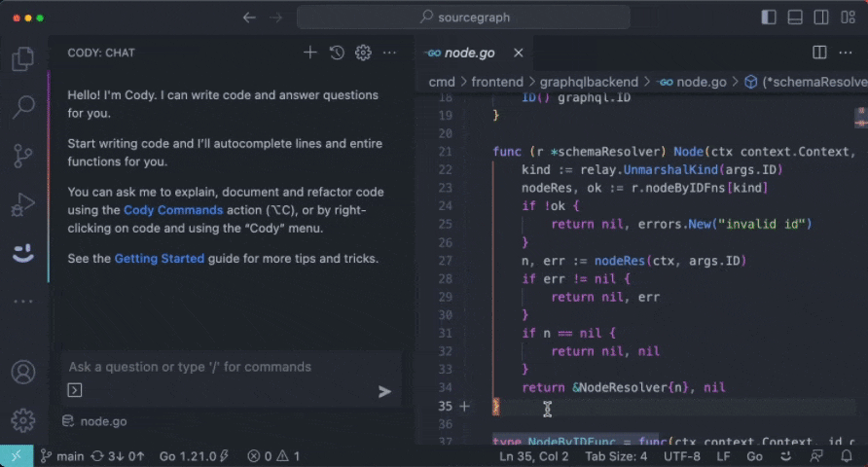
Task: Open the Run and Debug view
Action: 22,204
